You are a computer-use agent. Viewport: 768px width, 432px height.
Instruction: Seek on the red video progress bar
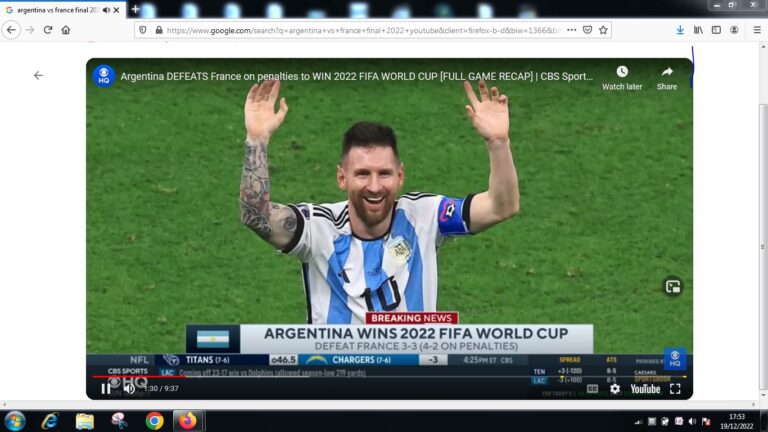click(x=389, y=377)
